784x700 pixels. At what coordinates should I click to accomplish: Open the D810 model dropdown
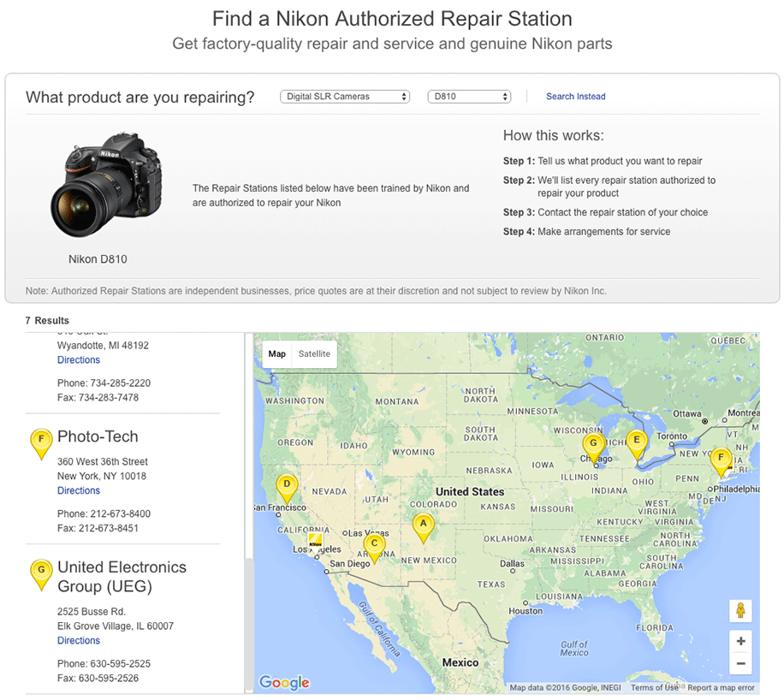point(469,97)
